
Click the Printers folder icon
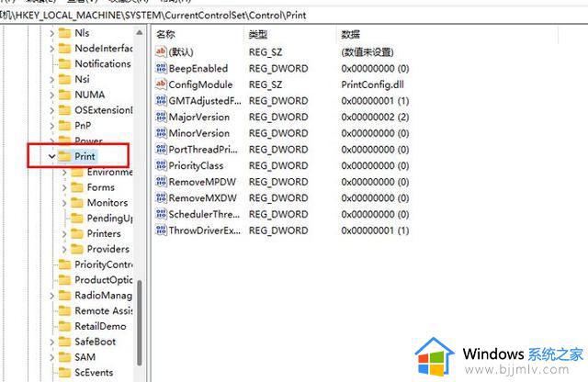77,233
